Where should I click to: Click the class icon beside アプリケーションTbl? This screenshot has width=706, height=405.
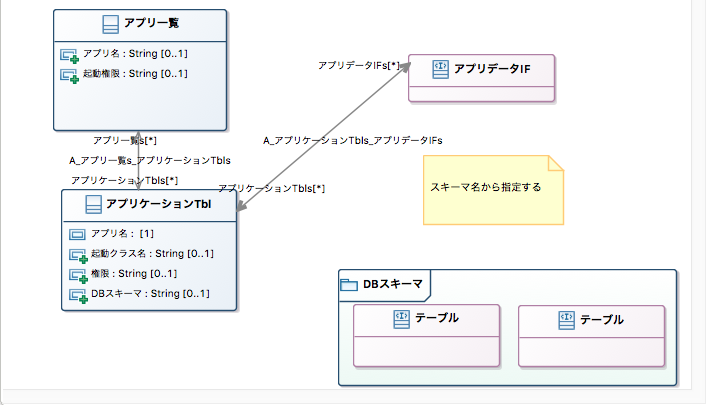click(x=93, y=204)
